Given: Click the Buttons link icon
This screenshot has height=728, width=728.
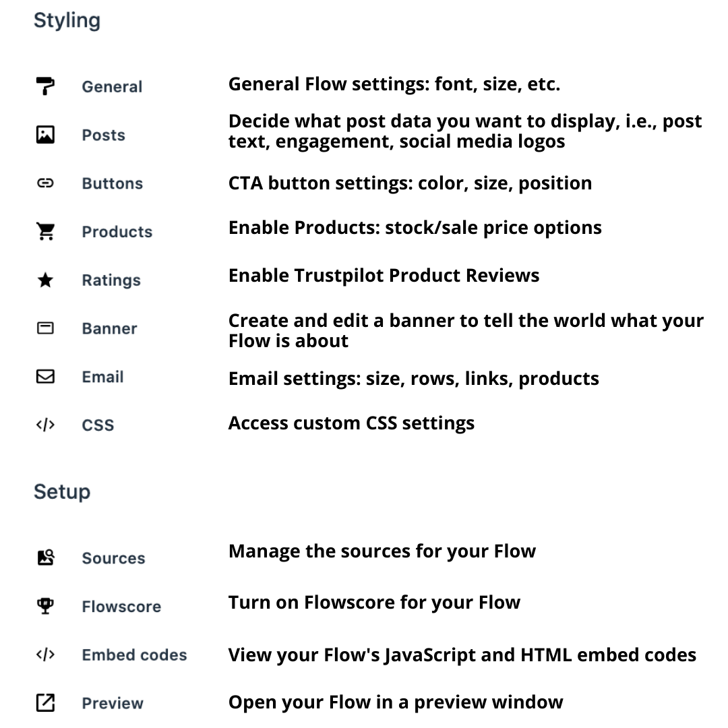Looking at the screenshot, I should tap(45, 183).
